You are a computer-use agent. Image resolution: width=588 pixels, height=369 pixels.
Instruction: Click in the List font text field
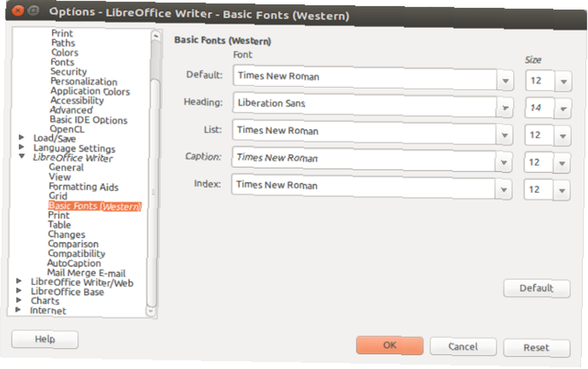364,132
